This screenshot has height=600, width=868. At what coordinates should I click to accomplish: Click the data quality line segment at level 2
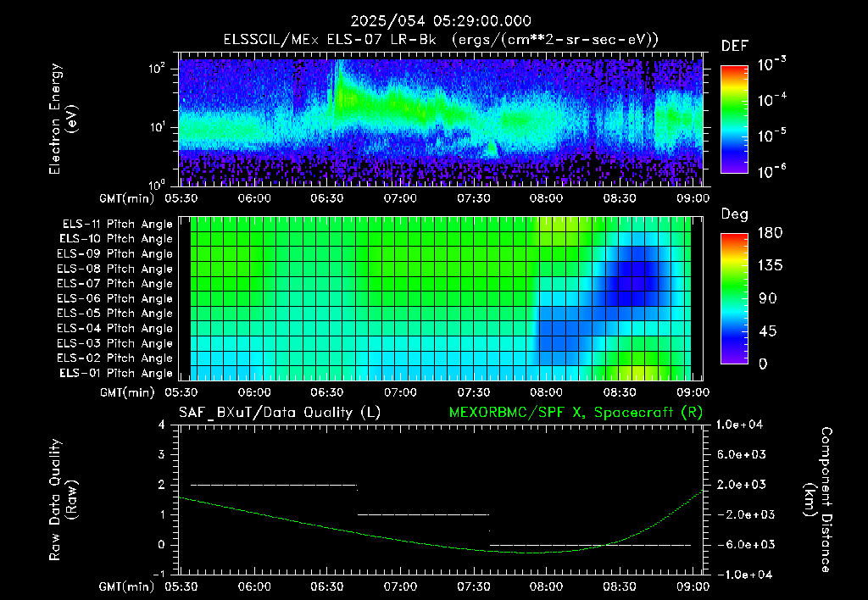point(274,485)
